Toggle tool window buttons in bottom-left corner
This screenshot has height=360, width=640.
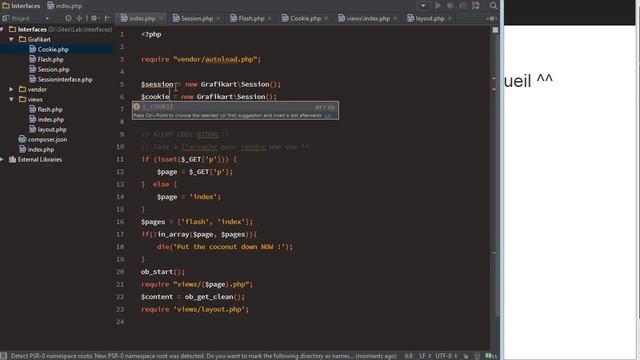[x=4, y=356]
